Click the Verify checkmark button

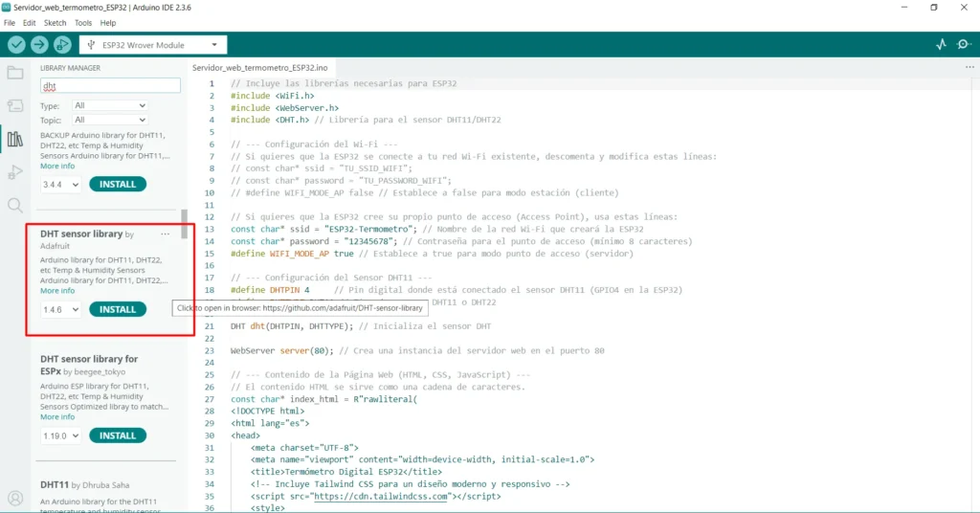17,44
